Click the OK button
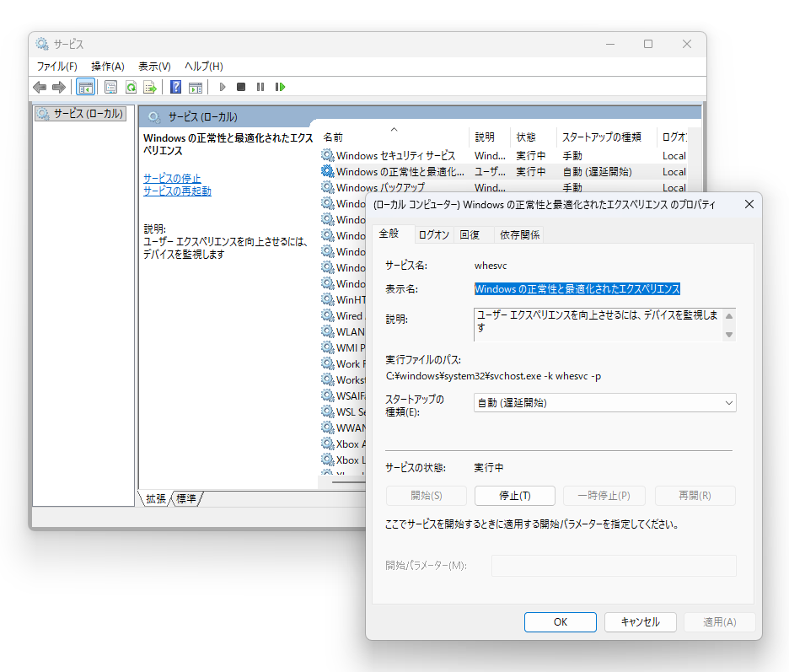This screenshot has height=672, width=789. [x=561, y=622]
